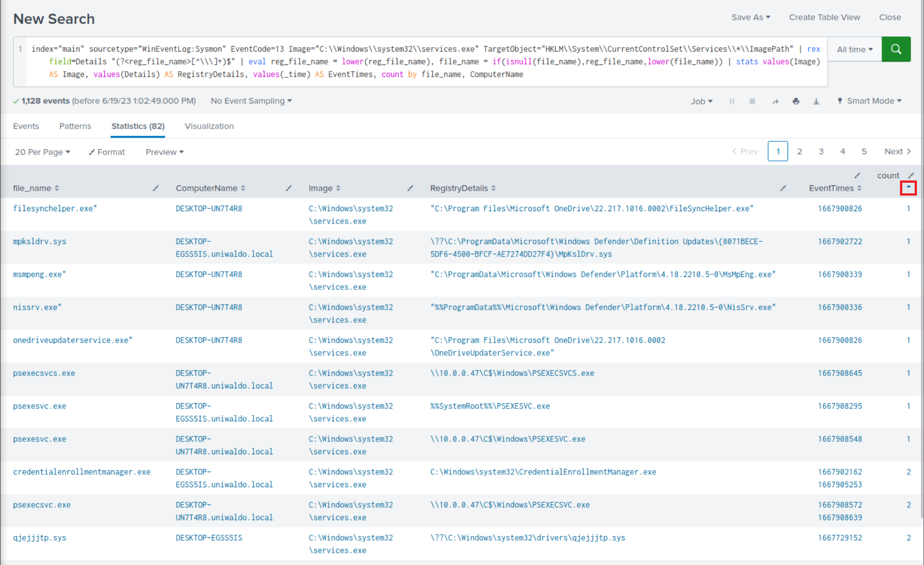Edit file_name column with pencil icon
Screen dimensions: 924x565
(156, 188)
